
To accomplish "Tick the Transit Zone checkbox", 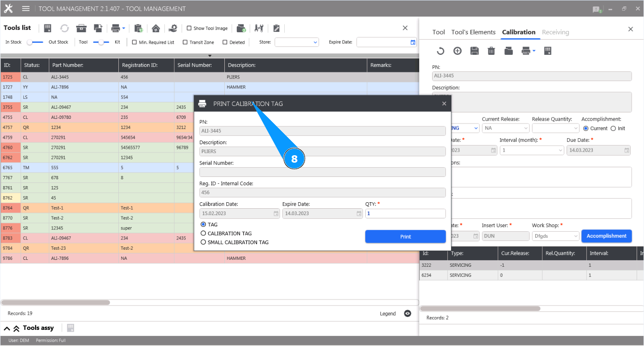I will [x=185, y=42].
